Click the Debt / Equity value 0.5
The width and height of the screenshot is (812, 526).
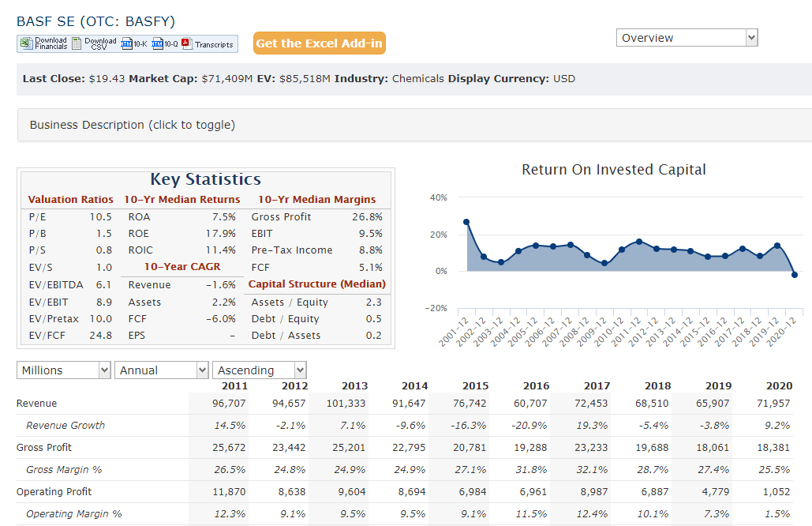[374, 319]
